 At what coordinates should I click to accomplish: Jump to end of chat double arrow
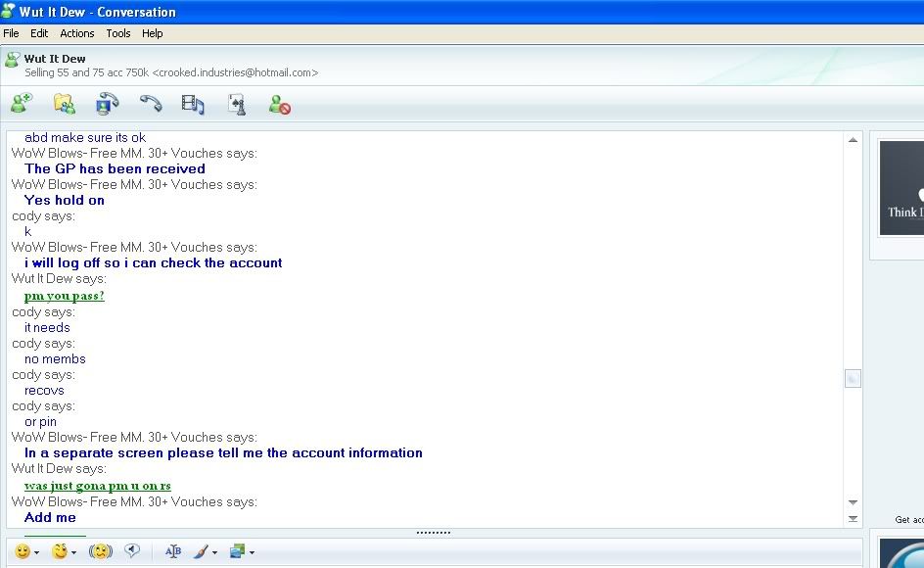point(853,518)
